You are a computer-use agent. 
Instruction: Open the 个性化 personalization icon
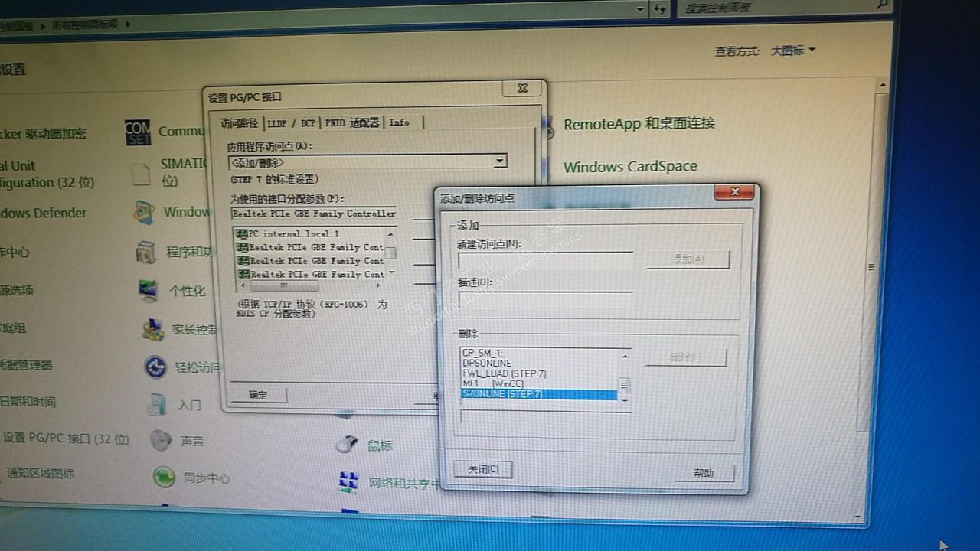point(149,291)
